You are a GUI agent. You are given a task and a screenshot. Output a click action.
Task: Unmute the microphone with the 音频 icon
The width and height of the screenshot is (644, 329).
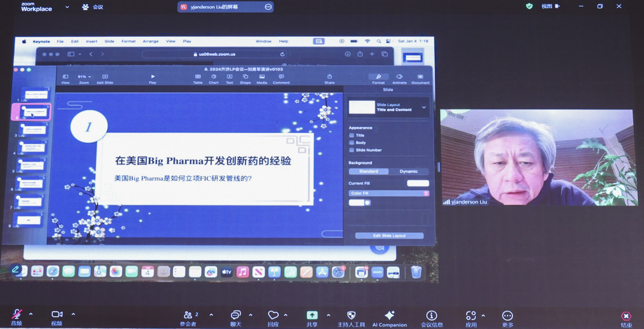(17, 315)
